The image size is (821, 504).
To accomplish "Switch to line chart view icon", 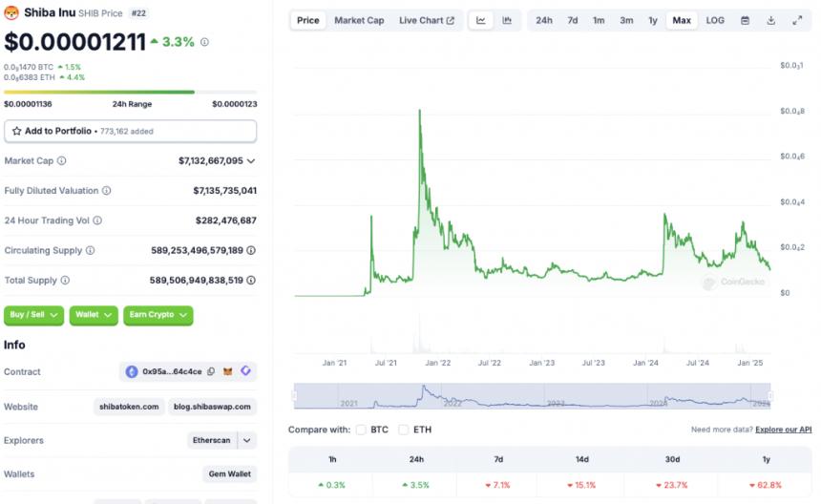I will (480, 20).
